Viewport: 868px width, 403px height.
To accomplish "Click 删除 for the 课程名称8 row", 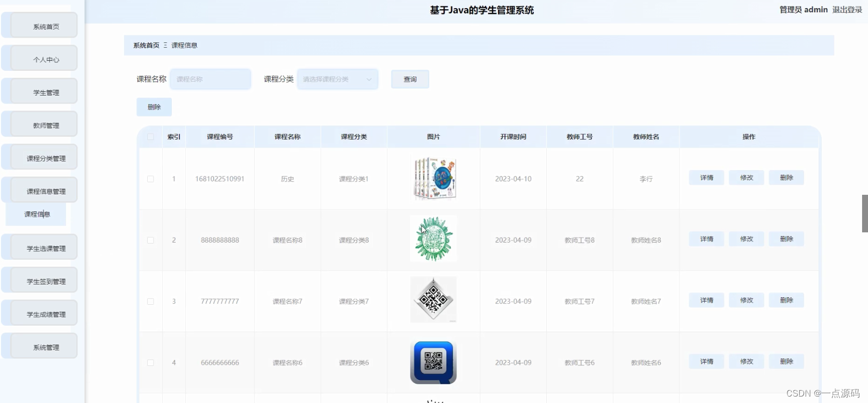I will coord(786,239).
